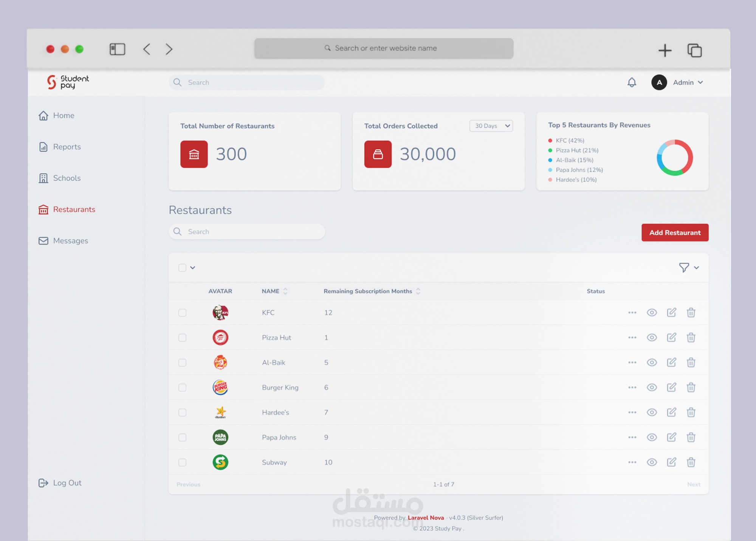Click the revenue donut chart
Image resolution: width=756 pixels, height=541 pixels.
click(x=675, y=158)
